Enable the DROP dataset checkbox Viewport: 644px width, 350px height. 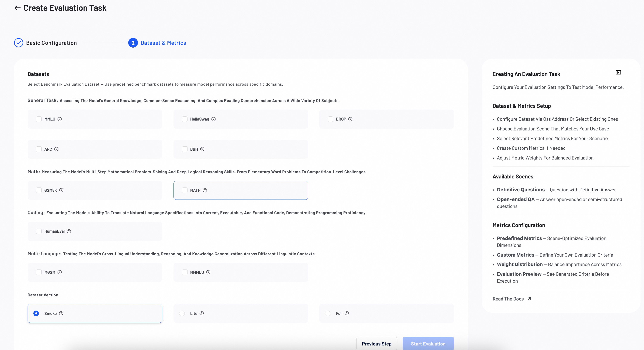(x=330, y=119)
